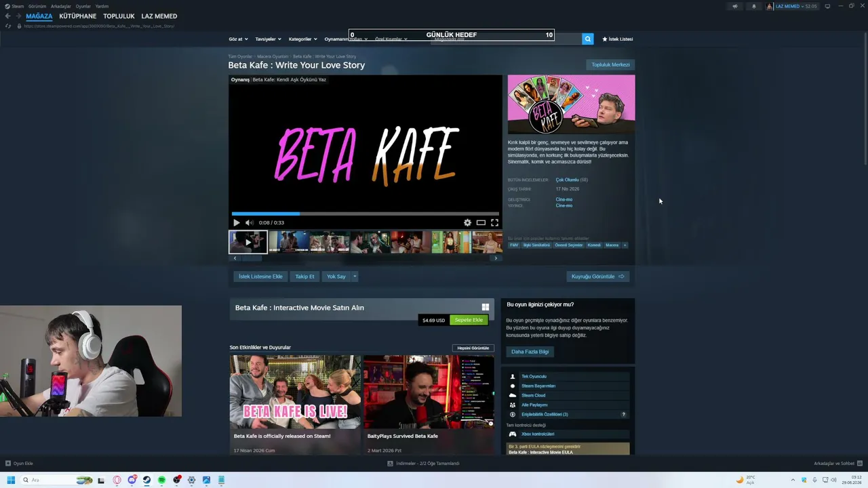
Task: Expand the Yok Say options arrow
Action: pos(354,277)
